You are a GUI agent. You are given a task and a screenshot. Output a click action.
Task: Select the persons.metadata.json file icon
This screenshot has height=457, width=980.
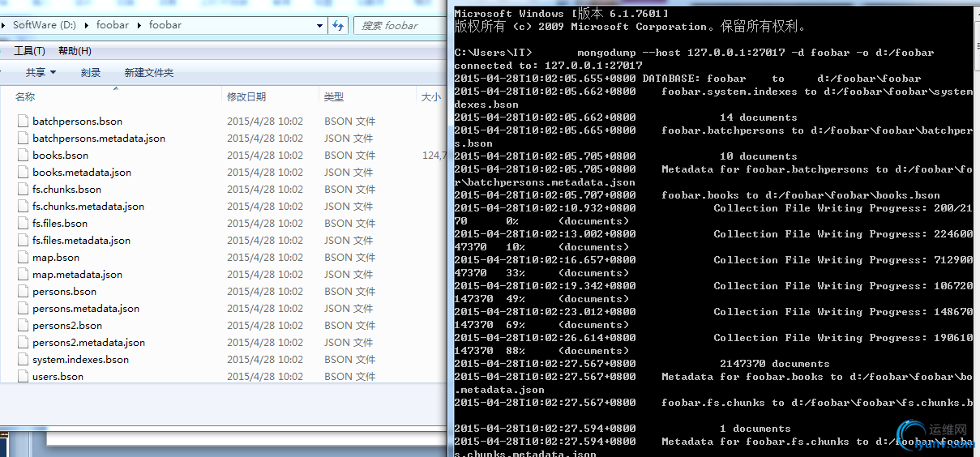tap(23, 308)
